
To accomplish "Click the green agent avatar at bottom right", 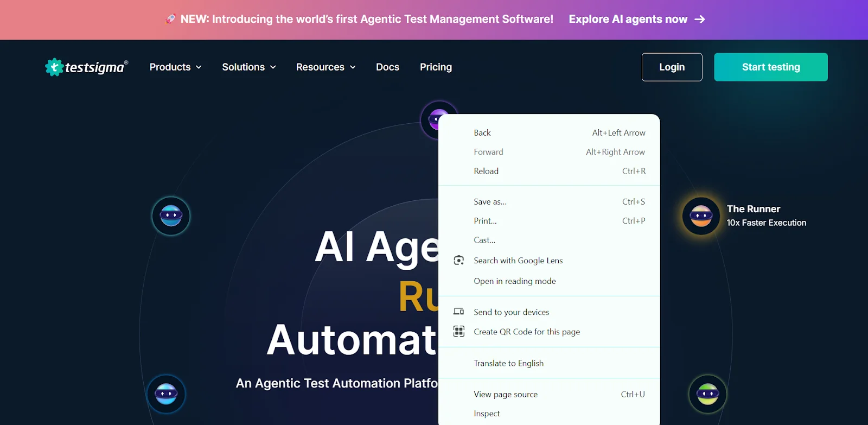I will (707, 394).
